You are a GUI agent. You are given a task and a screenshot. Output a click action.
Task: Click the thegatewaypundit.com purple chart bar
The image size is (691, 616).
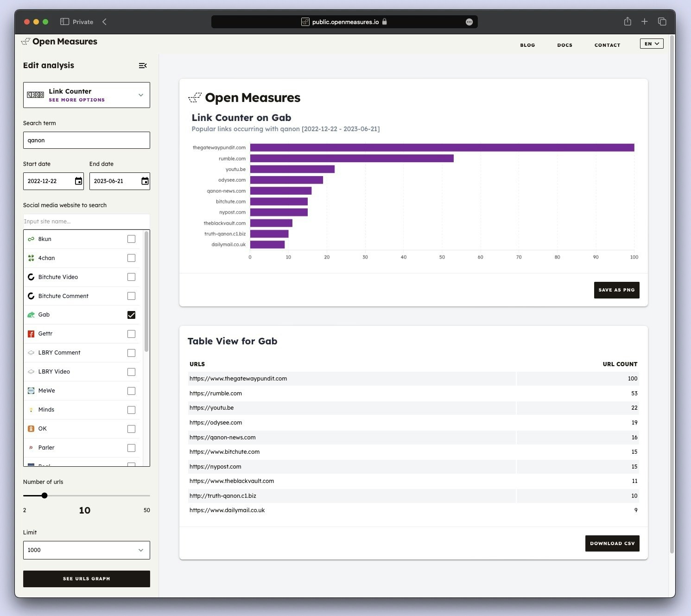pyautogui.click(x=442, y=147)
